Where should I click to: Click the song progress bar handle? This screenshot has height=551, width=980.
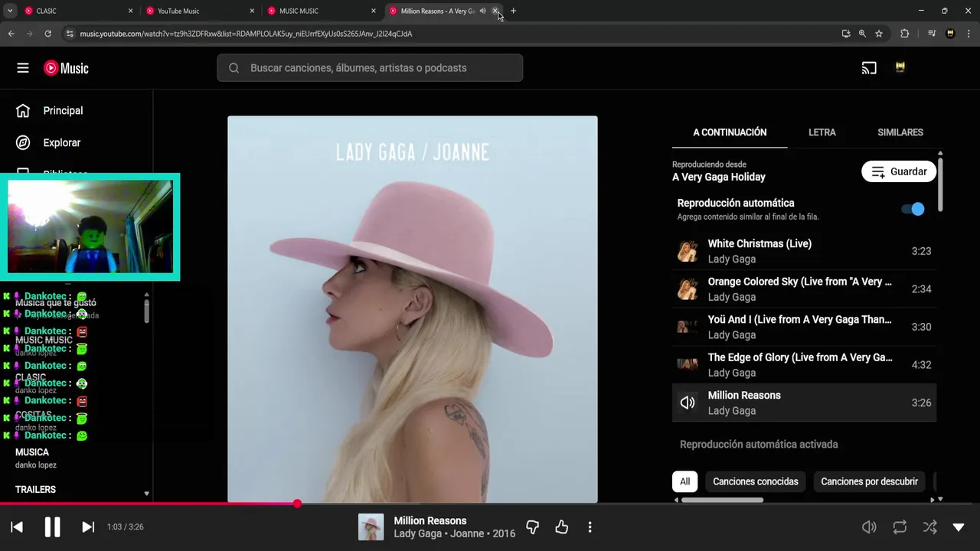297,504
